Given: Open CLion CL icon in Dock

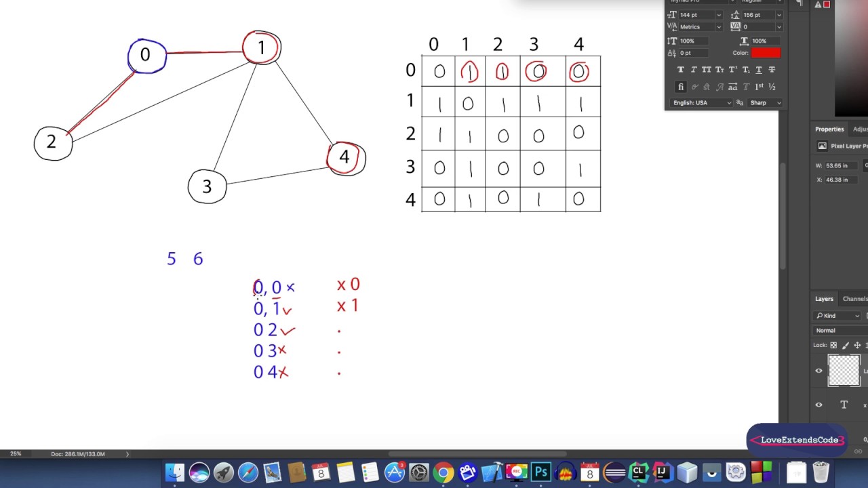Looking at the screenshot, I should tap(639, 472).
